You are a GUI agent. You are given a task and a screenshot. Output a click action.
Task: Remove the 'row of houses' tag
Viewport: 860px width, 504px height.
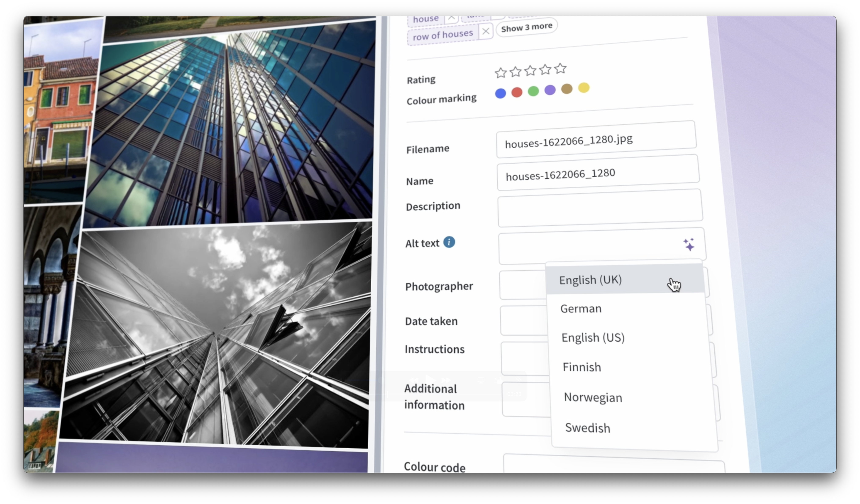click(486, 31)
